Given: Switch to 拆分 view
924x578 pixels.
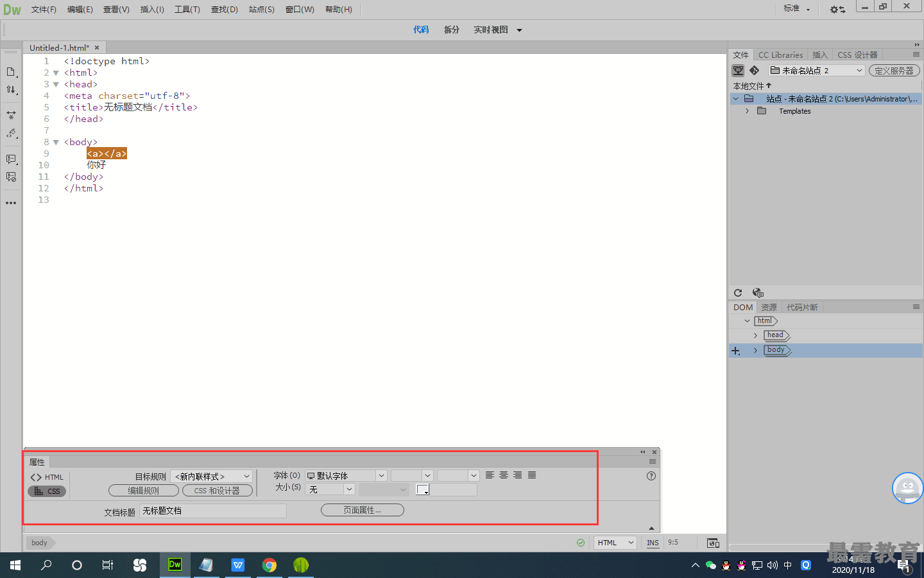Looking at the screenshot, I should (x=452, y=30).
